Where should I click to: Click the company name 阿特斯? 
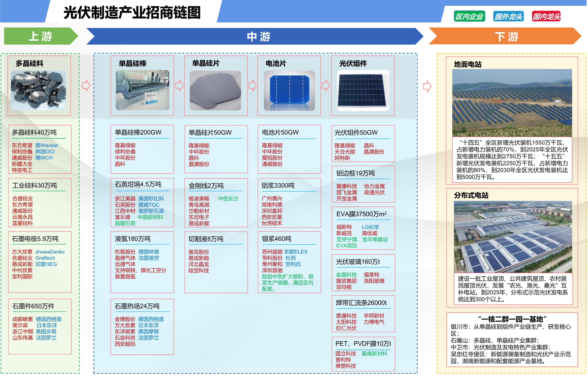(342, 158)
